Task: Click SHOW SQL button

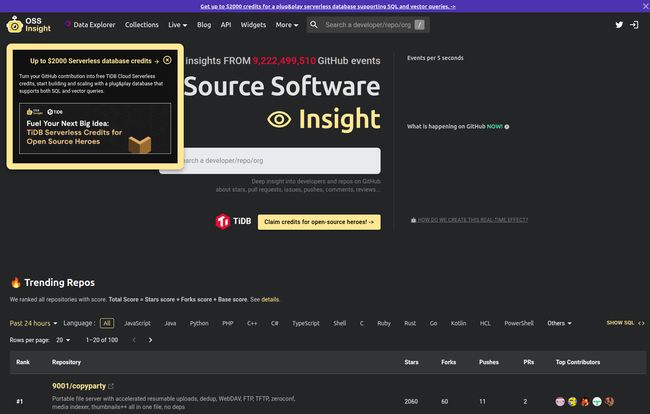Action: pyautogui.click(x=626, y=323)
